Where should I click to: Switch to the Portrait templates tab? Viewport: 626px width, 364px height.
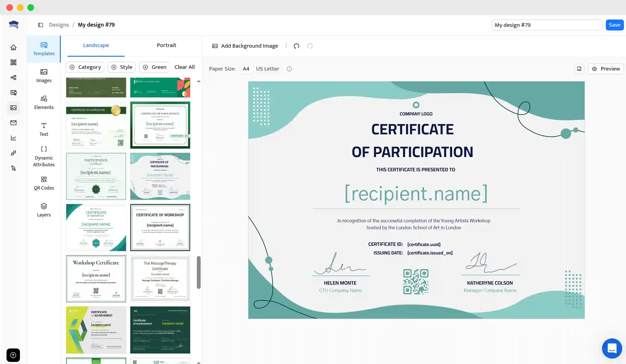pyautogui.click(x=167, y=45)
